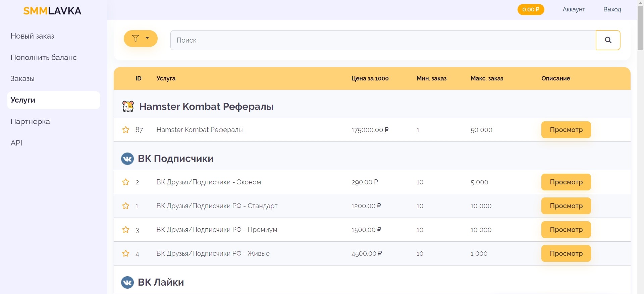View description of РФ - Стандарт service
Screen dimensions: 644x294
[x=566, y=206]
